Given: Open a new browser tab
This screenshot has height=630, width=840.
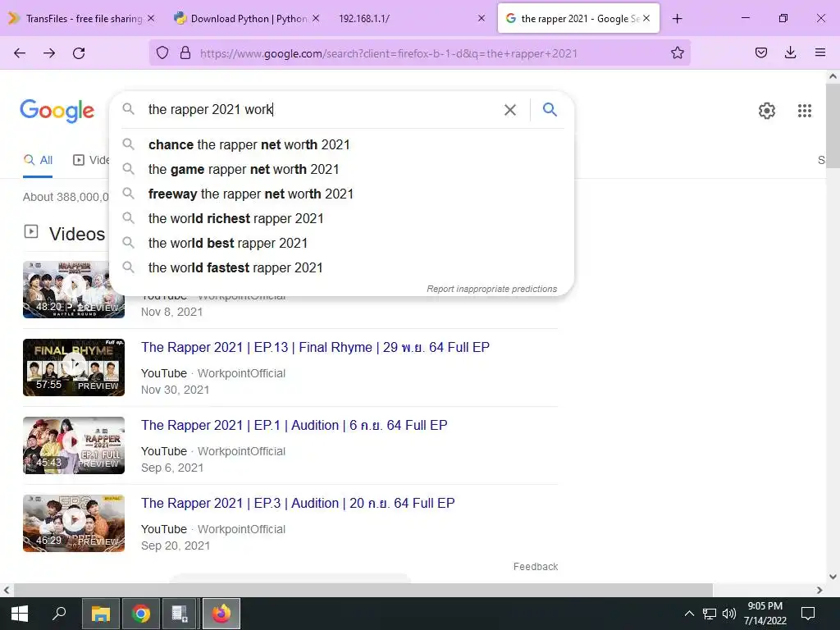Looking at the screenshot, I should 677,19.
